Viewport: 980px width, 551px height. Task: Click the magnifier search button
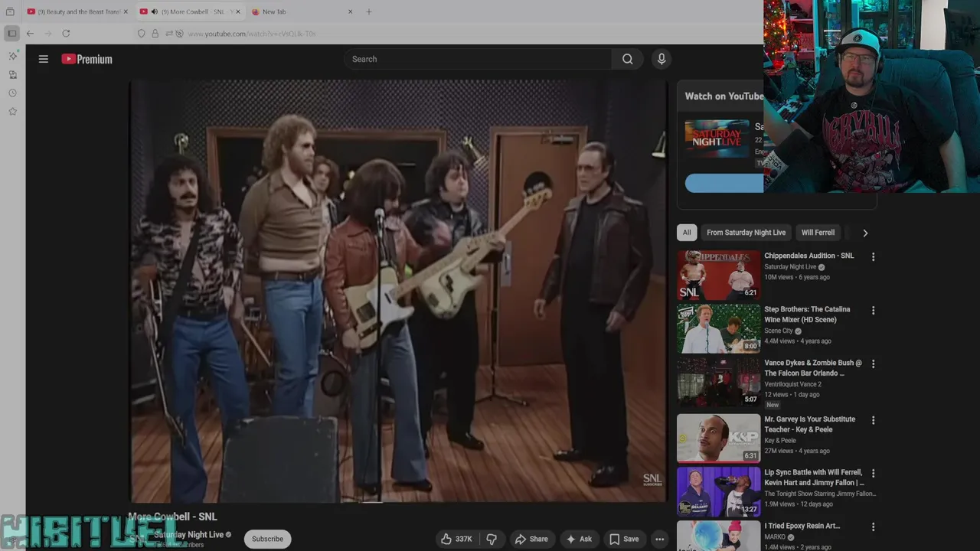pyautogui.click(x=627, y=59)
